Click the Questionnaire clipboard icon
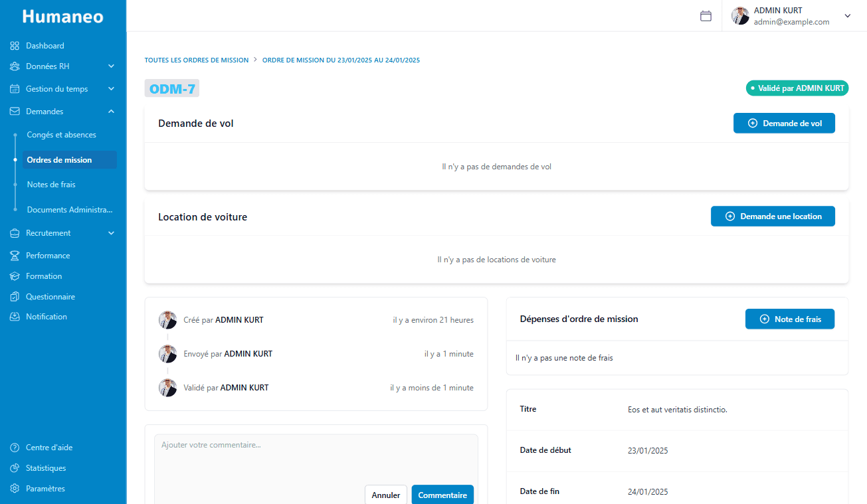Viewport: 867px width, 504px height. point(15,297)
